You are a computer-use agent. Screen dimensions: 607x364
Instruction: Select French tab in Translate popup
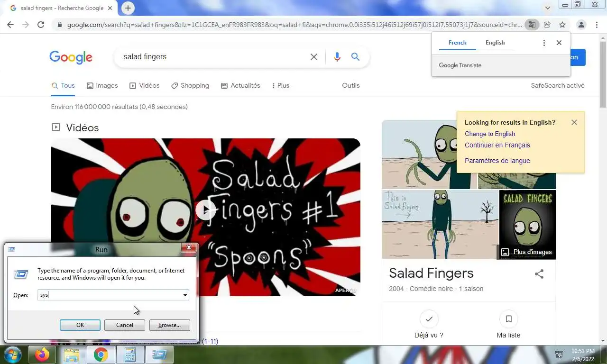click(458, 43)
